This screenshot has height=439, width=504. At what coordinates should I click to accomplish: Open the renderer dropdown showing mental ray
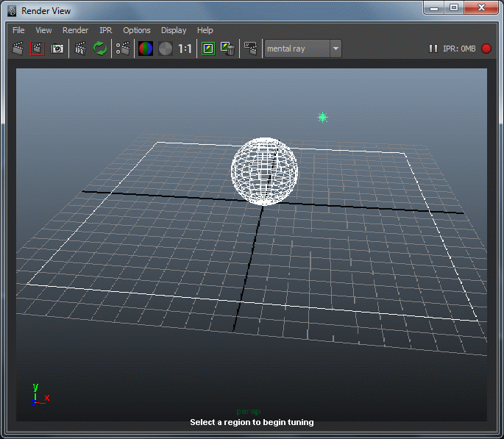pos(303,49)
